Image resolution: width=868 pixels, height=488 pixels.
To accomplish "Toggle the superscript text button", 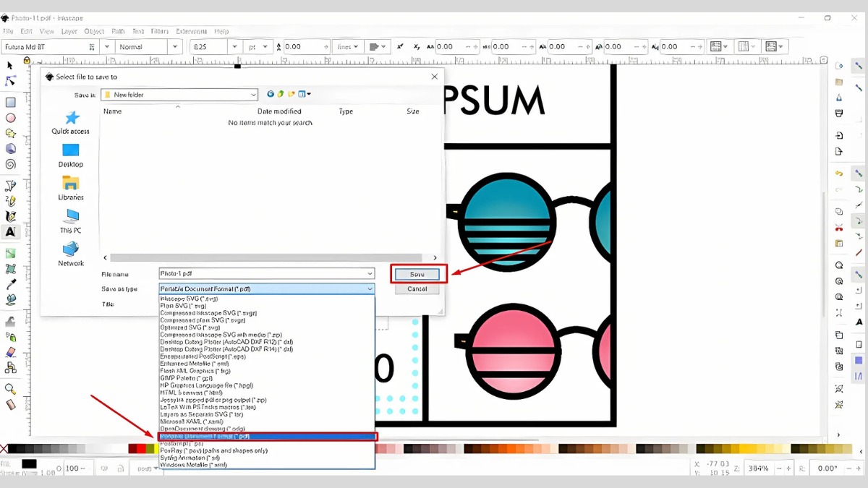I will [401, 46].
